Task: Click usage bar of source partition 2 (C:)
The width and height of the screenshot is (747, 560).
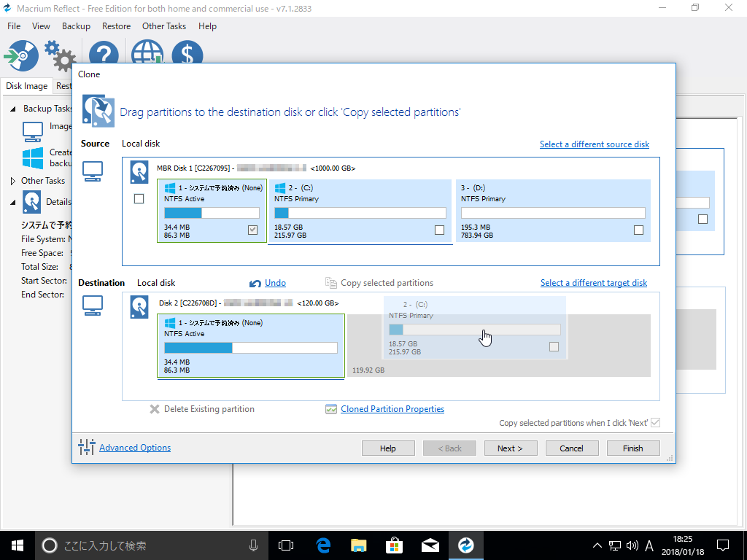Action: [x=360, y=213]
